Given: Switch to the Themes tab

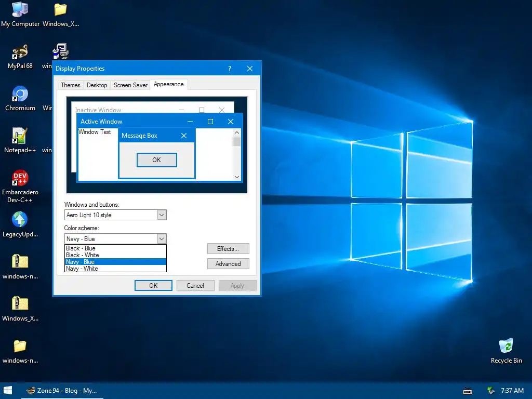Looking at the screenshot, I should tap(70, 85).
